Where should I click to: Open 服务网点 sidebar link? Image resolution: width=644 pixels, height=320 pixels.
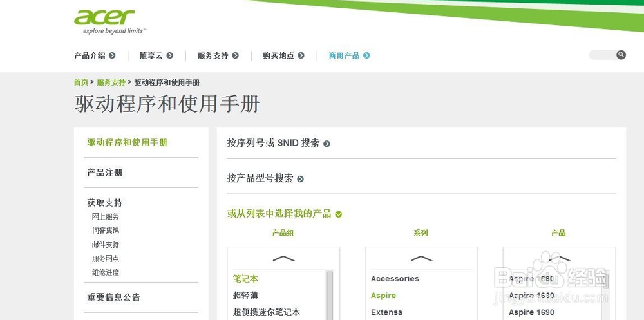tap(106, 259)
